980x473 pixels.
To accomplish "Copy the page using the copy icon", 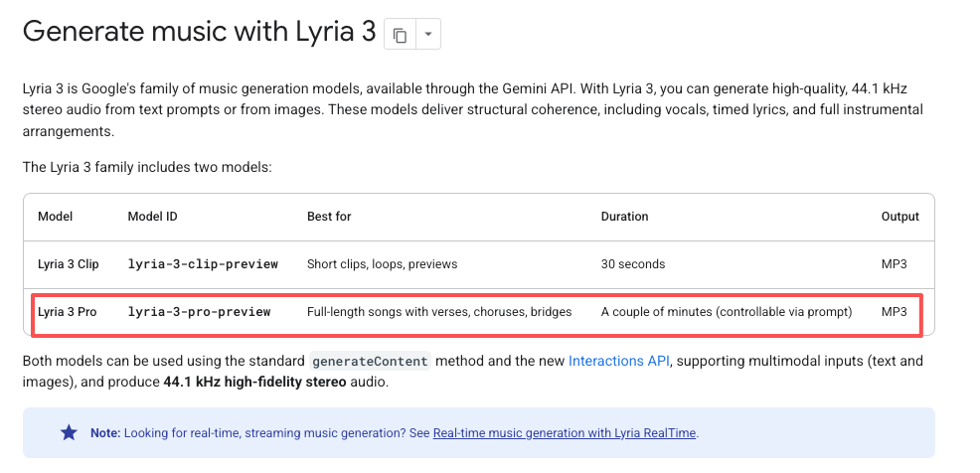I will (x=400, y=35).
